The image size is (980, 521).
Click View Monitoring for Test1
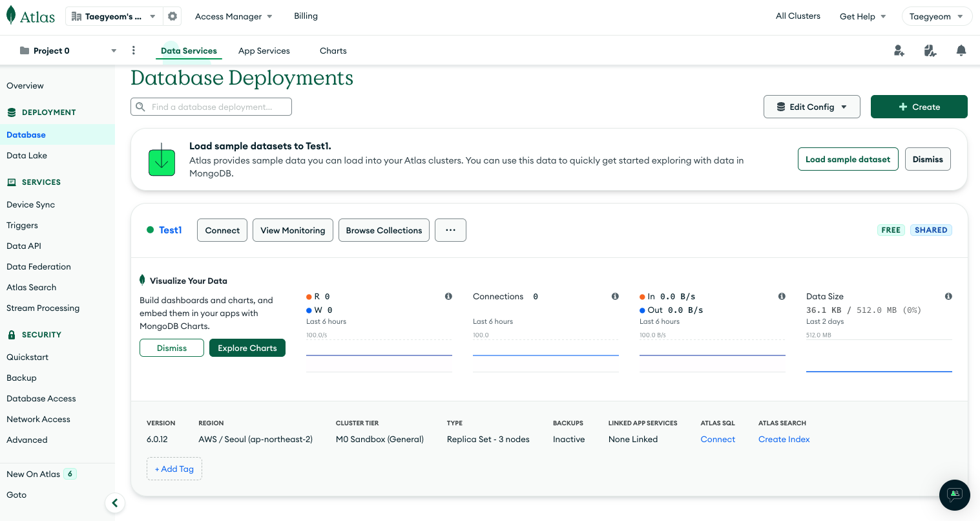293,230
